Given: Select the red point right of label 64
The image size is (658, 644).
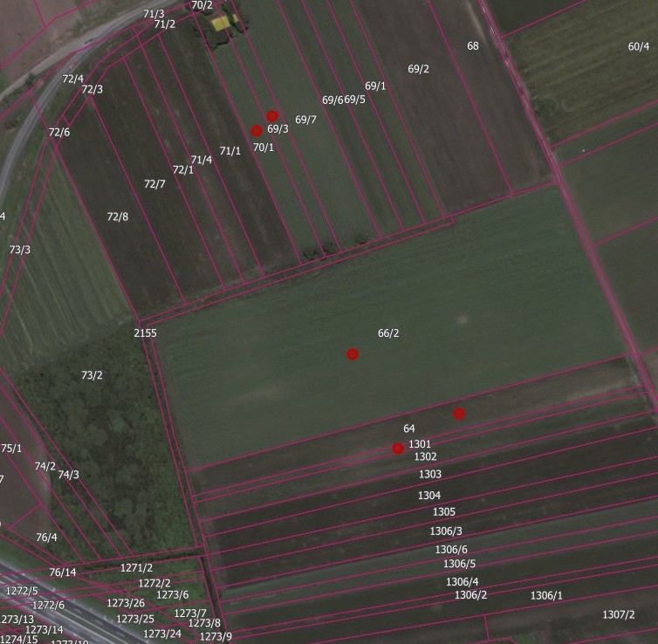Looking at the screenshot, I should tap(459, 414).
